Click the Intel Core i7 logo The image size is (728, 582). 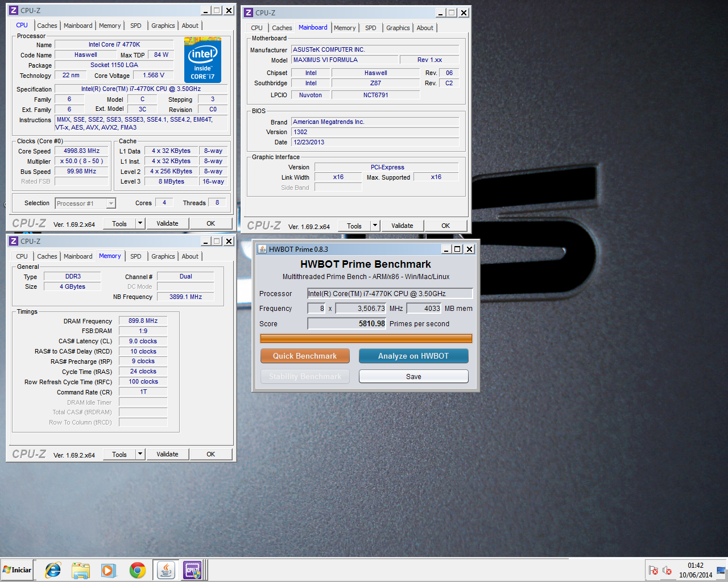click(202, 60)
